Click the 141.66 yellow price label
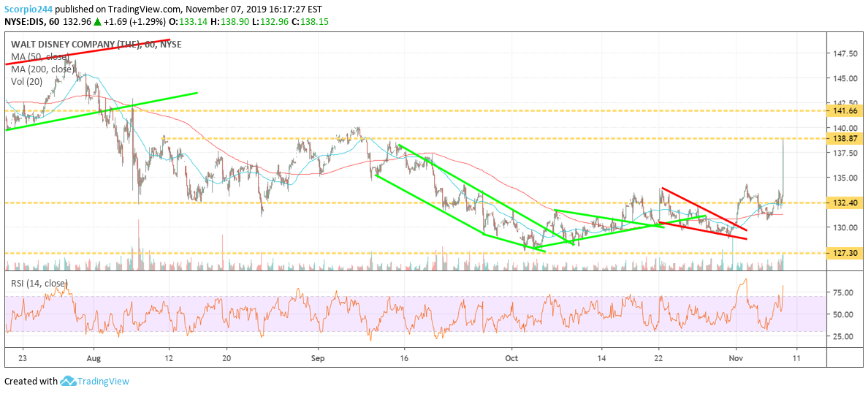The height and width of the screenshot is (394, 868). (845, 111)
